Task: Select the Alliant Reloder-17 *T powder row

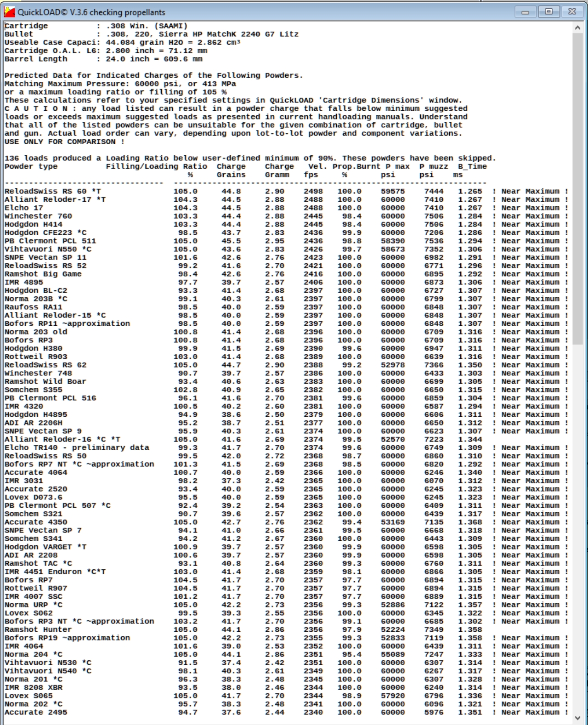Action: (286, 200)
